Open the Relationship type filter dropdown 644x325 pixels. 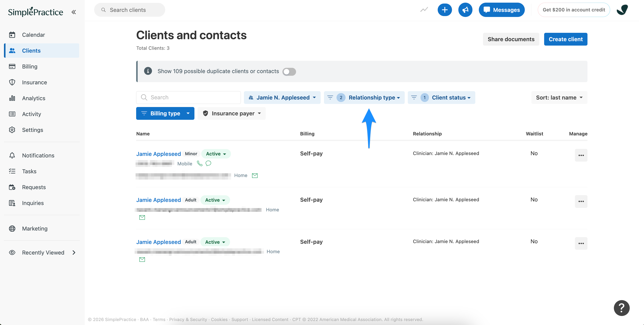point(364,97)
